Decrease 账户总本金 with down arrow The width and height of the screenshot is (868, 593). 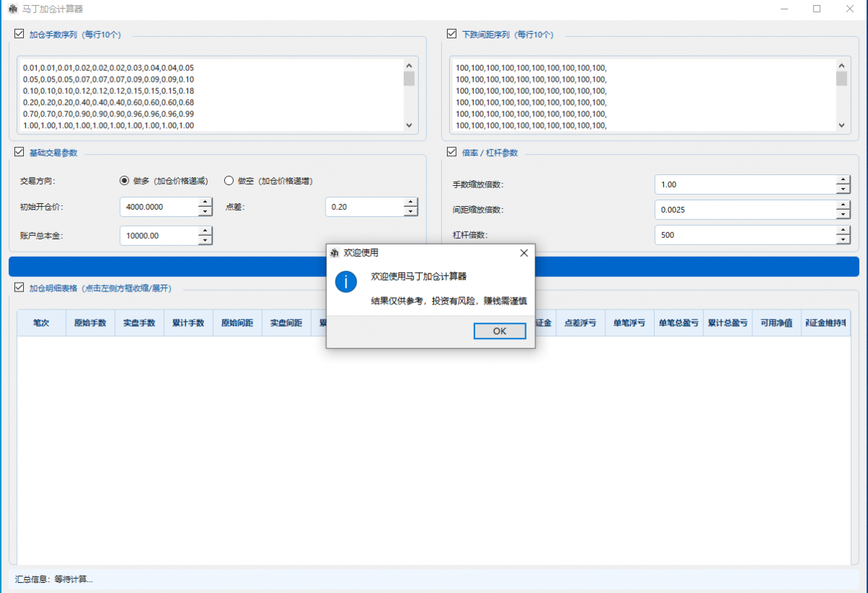205,240
